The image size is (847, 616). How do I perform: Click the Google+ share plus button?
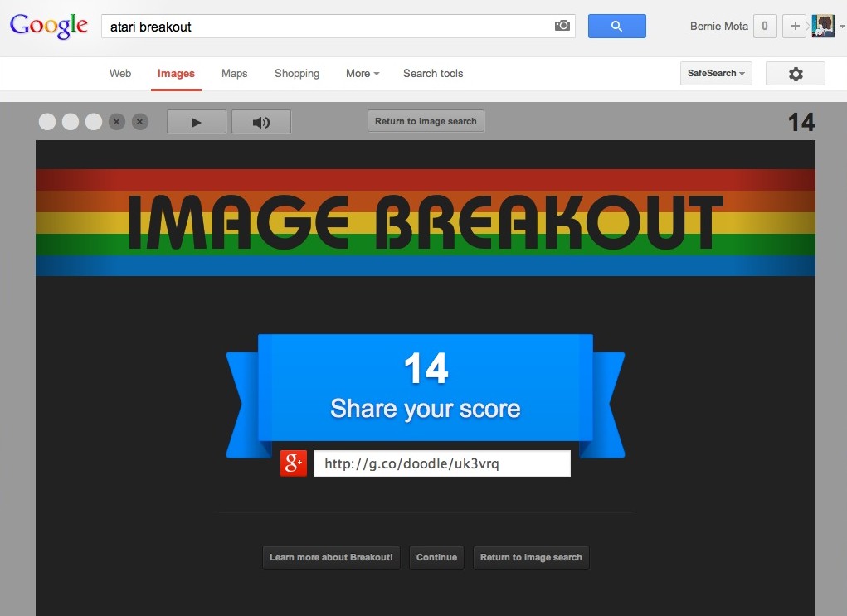point(795,26)
